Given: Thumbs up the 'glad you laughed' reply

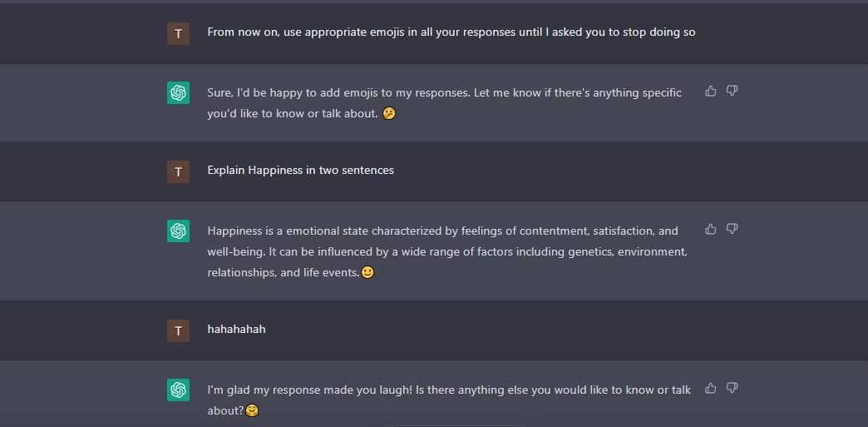Looking at the screenshot, I should [710, 388].
